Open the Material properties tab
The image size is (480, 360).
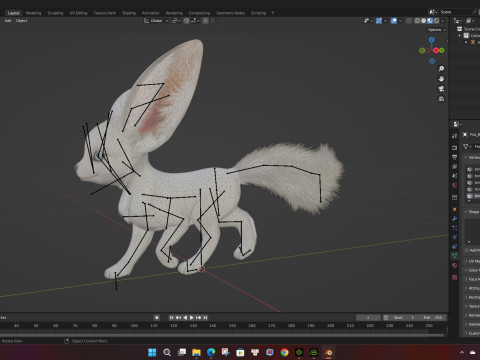click(455, 265)
